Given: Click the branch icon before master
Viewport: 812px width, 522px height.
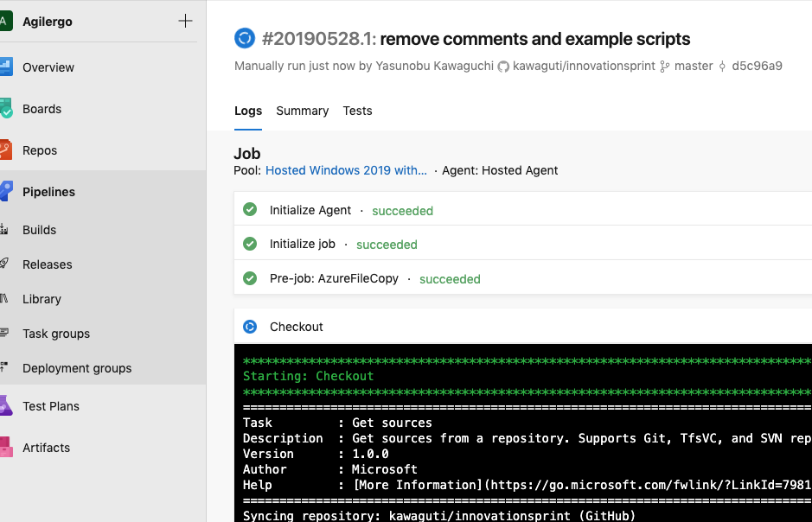Looking at the screenshot, I should (x=664, y=67).
